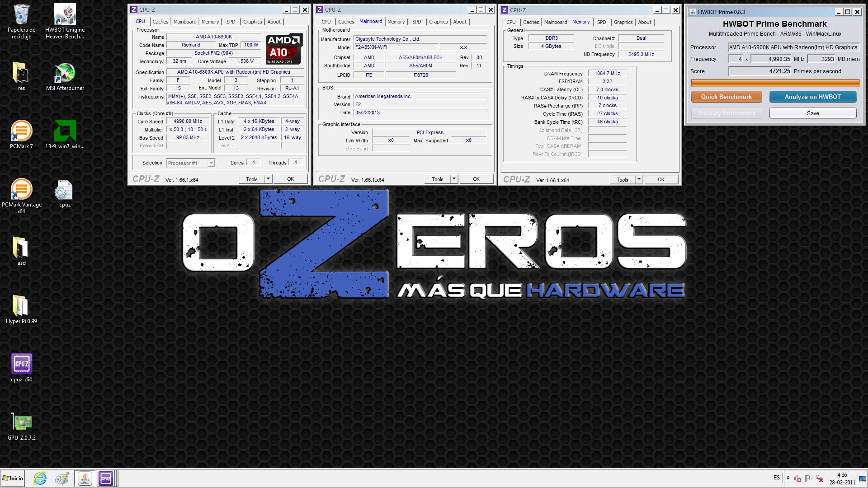Click the ES language indicator in tray
The height and width of the screenshot is (488, 868).
point(777,478)
